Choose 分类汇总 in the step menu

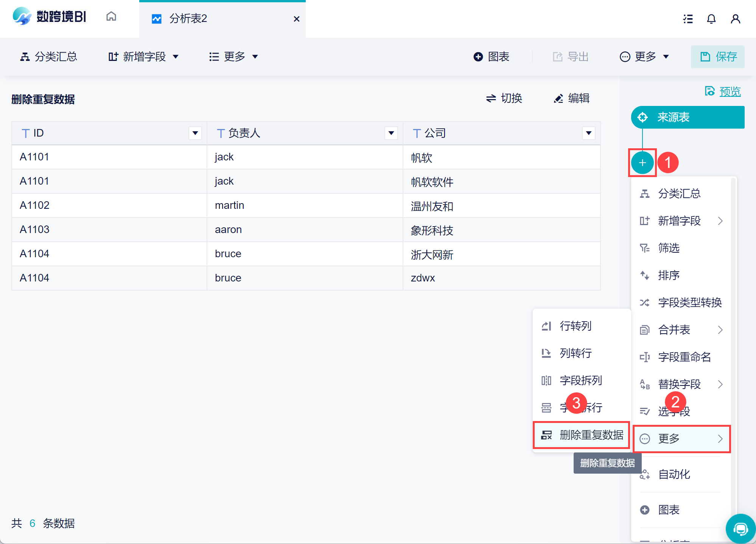click(x=681, y=194)
